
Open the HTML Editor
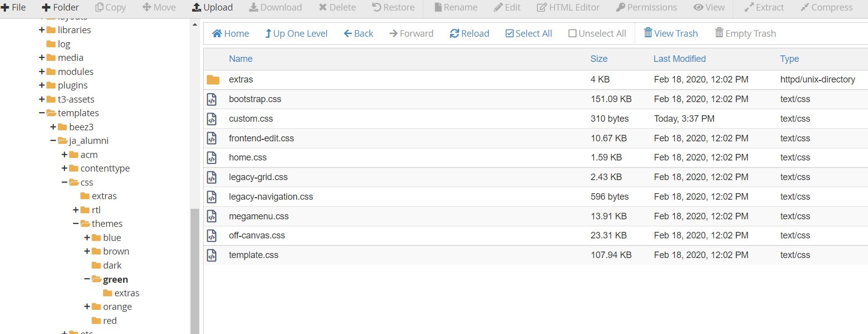(568, 8)
